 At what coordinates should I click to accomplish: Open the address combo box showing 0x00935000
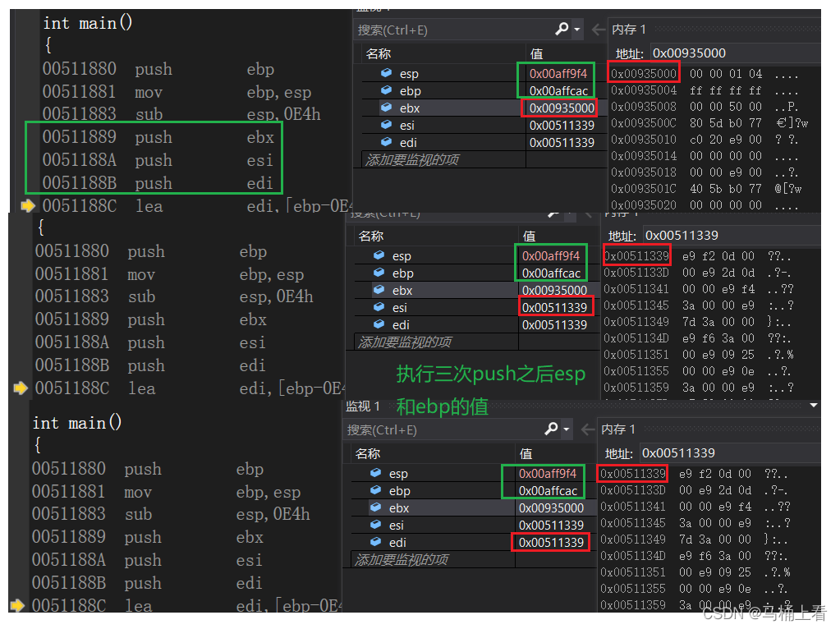pos(736,53)
